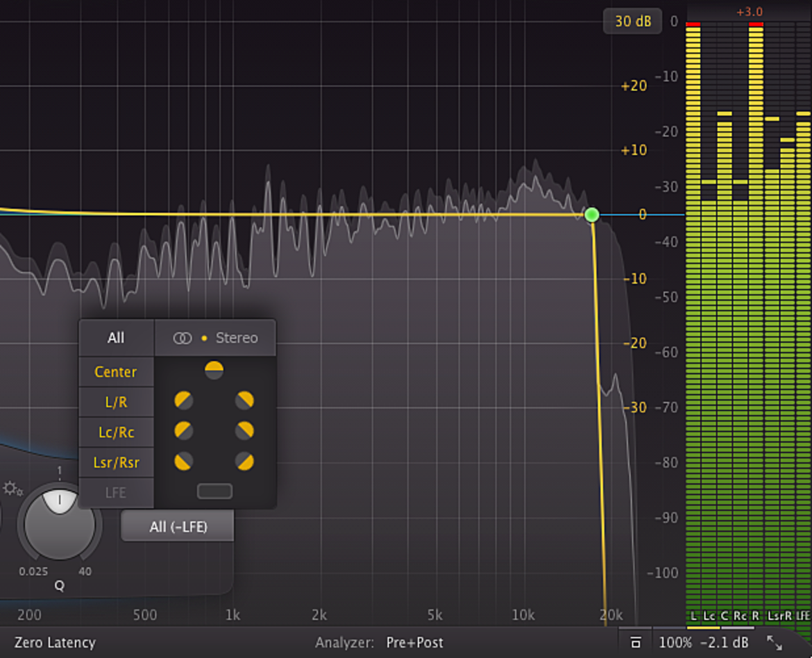812x658 pixels.
Task: Click the 0.025 minimum Q label
Action: (34, 571)
